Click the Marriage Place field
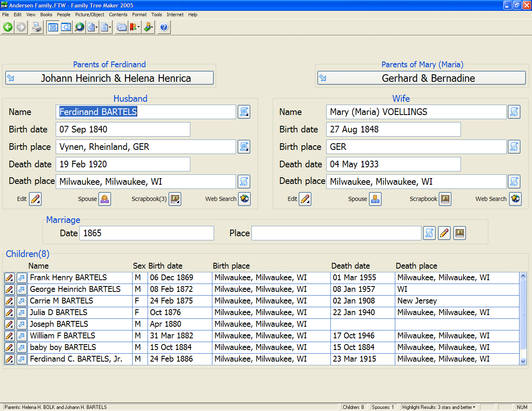This screenshot has width=532, height=411. 336,233
